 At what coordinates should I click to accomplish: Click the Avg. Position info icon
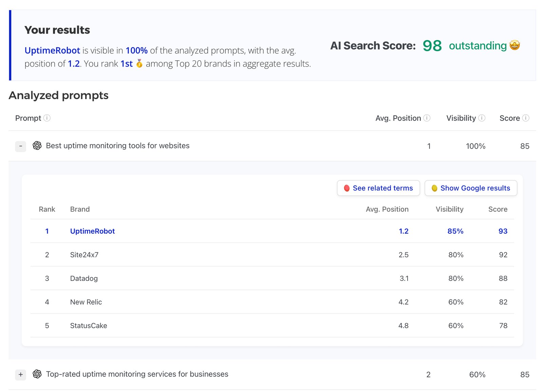tap(427, 118)
